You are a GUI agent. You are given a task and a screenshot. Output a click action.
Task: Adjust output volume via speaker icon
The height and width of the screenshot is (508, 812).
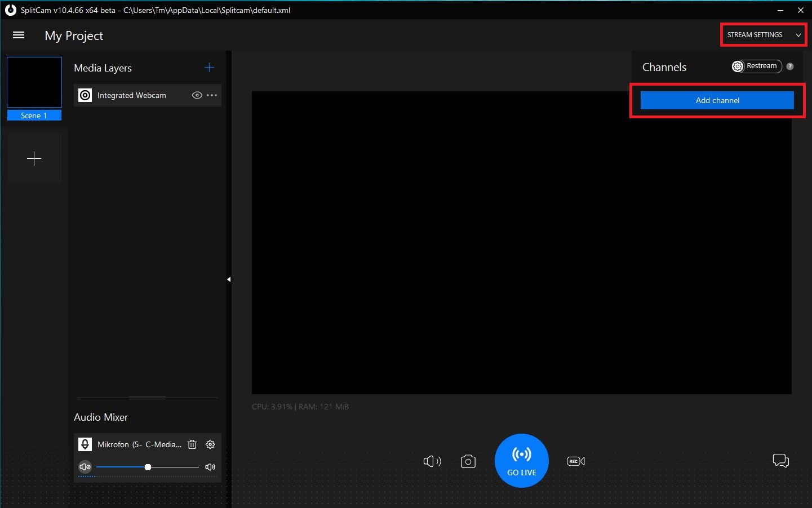pos(432,461)
